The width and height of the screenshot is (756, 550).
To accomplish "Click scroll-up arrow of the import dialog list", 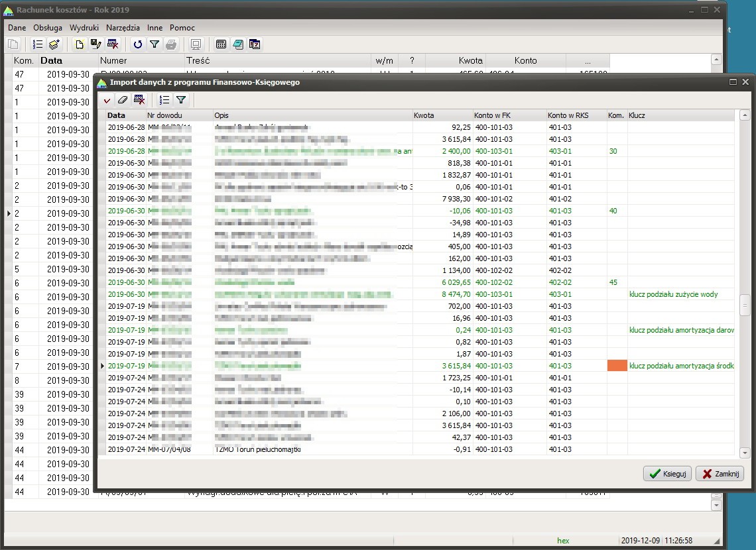I will 745,115.
